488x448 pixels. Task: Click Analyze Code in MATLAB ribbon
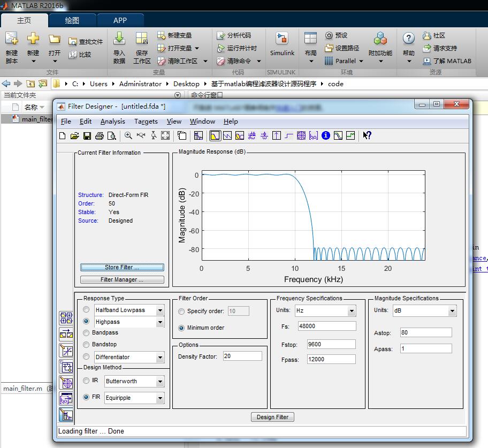[x=234, y=35]
